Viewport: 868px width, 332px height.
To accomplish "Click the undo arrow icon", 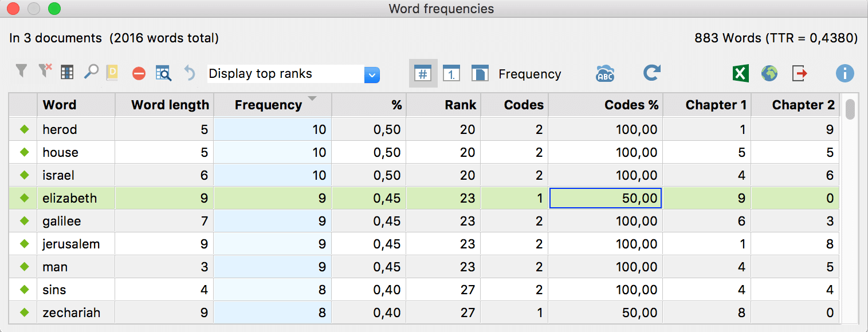I will click(x=190, y=73).
